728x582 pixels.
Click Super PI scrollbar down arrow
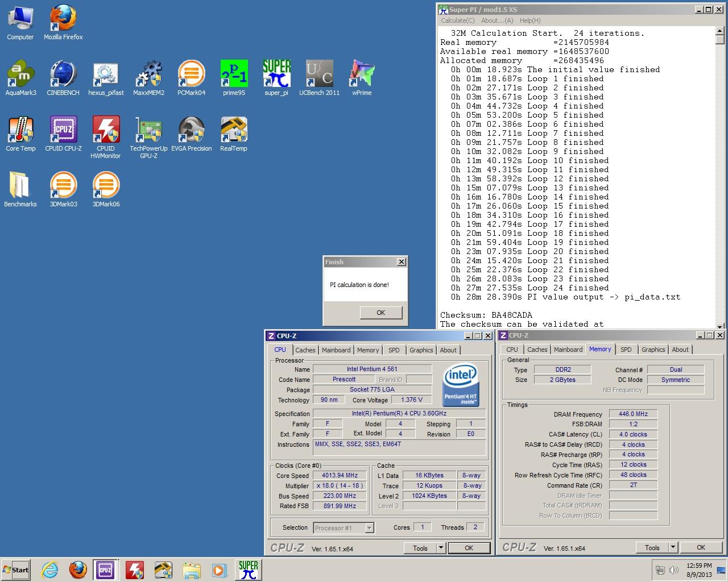(x=721, y=326)
